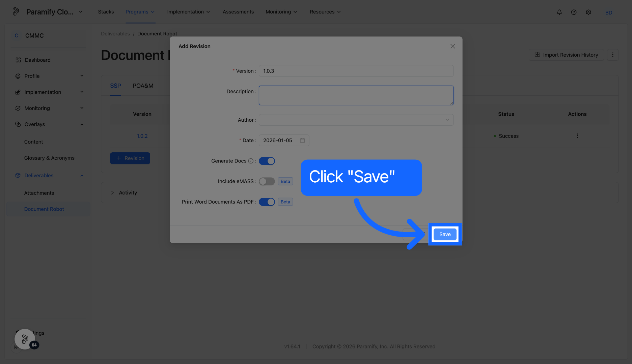The width and height of the screenshot is (632, 364).
Task: Click the Deliverables sidebar icon
Action: [18, 176]
